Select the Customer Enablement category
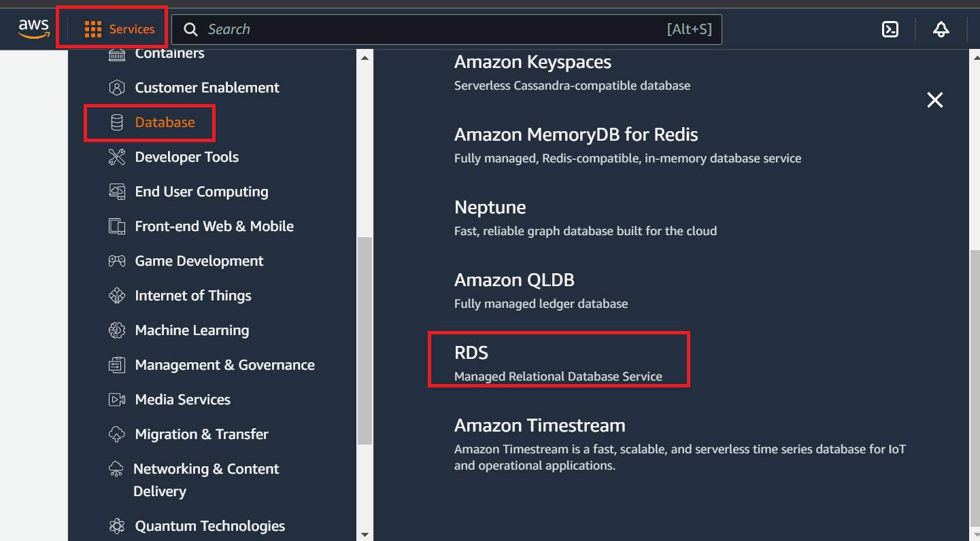The width and height of the screenshot is (980, 541). coord(207,87)
